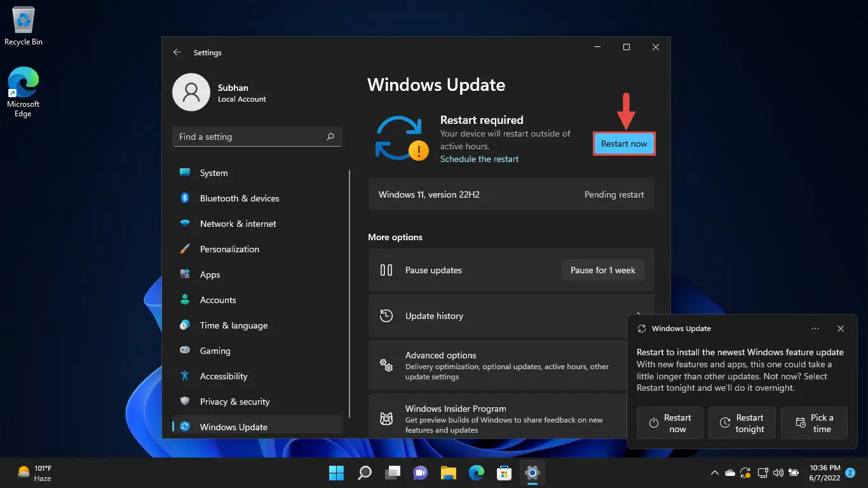Click the blue Restart now button
The height and width of the screenshot is (488, 868).
pyautogui.click(x=624, y=144)
